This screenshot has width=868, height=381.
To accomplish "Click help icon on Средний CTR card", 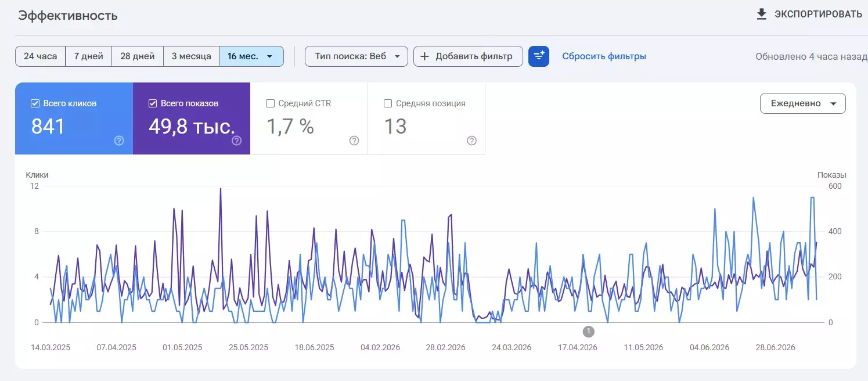I will [354, 141].
